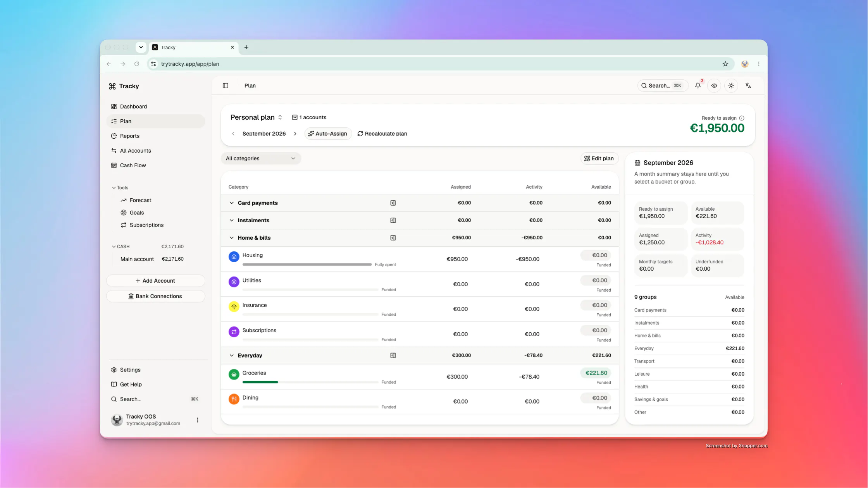Click the Housing fully spent progress bar

[x=307, y=265]
